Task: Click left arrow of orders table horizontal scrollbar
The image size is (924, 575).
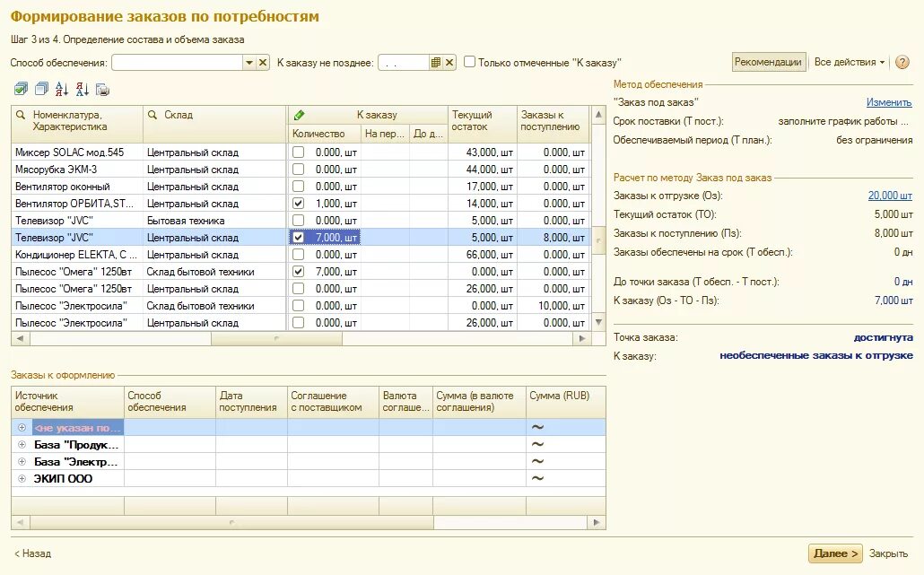Action: 20,522
